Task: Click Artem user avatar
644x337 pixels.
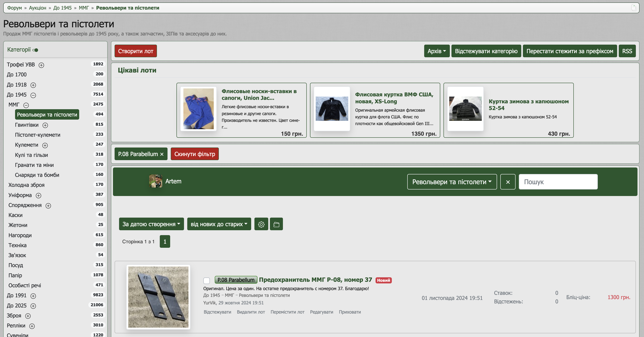Action: (156, 181)
